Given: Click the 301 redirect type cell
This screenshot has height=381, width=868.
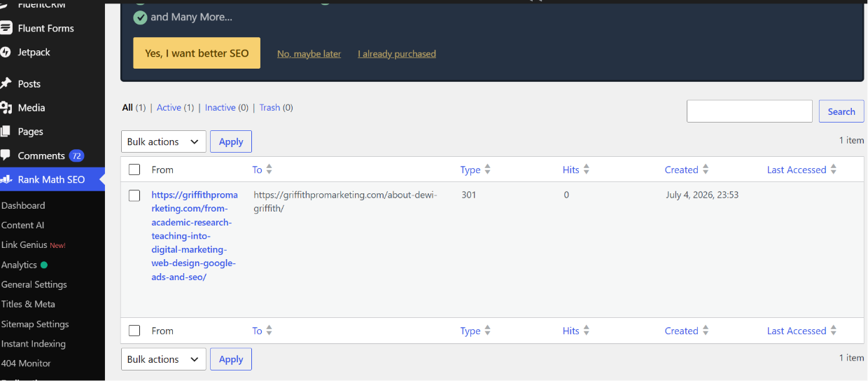Looking at the screenshot, I should (x=469, y=195).
